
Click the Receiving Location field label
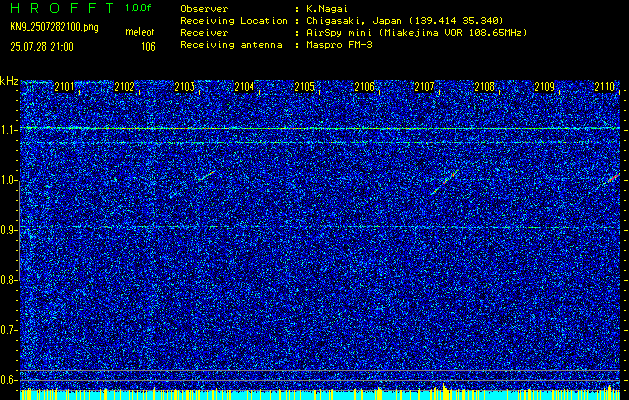(234, 20)
